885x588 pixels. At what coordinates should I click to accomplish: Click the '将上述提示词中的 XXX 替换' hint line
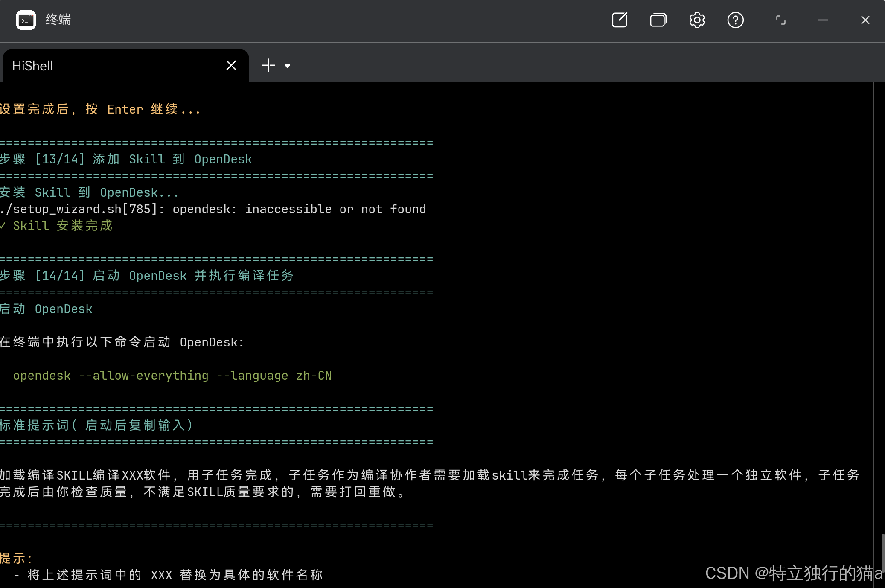coord(169,575)
